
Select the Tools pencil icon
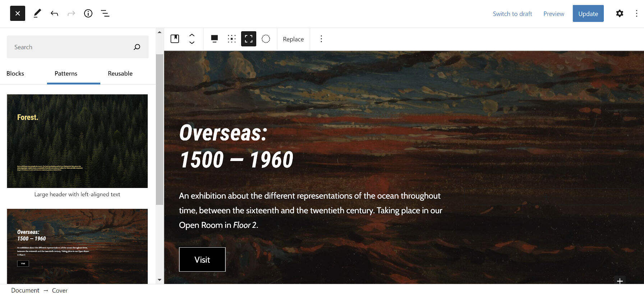[x=37, y=14]
